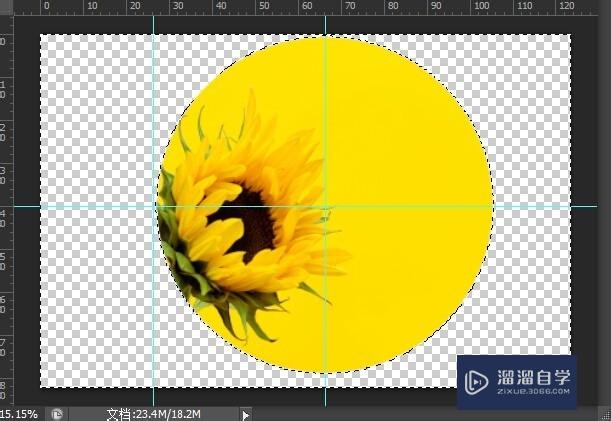Viewport: 611px width, 421px height.
Task: Click the zoom percentage field showing 15.15%
Action: (19, 414)
